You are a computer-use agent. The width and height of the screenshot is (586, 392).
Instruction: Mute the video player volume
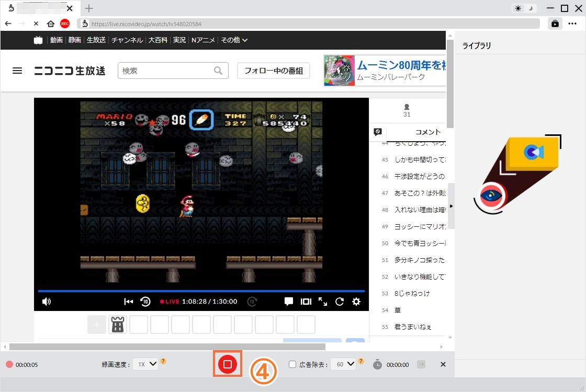(47, 302)
